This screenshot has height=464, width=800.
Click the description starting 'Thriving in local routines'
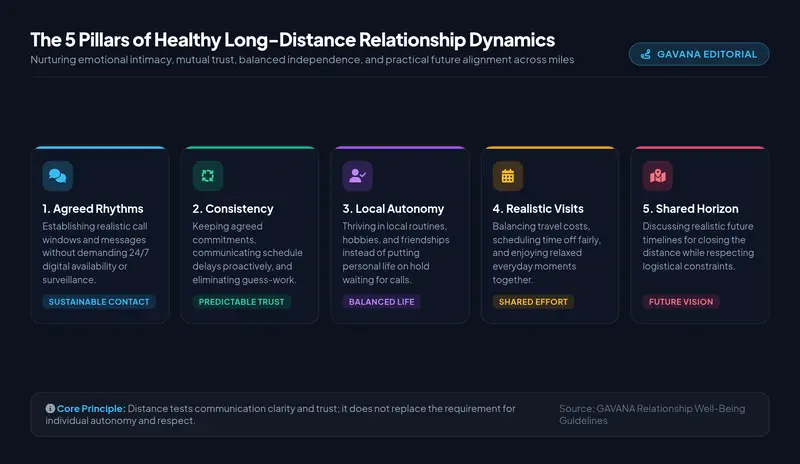pos(396,253)
